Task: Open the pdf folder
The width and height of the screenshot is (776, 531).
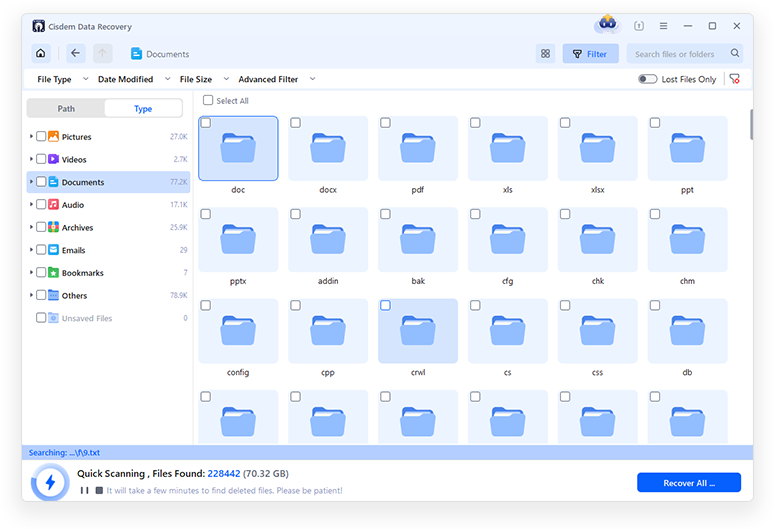Action: (x=418, y=148)
